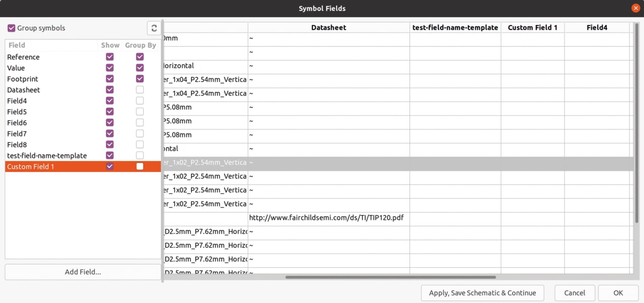
Task: Click the Add Field... button
Action: [x=83, y=272]
